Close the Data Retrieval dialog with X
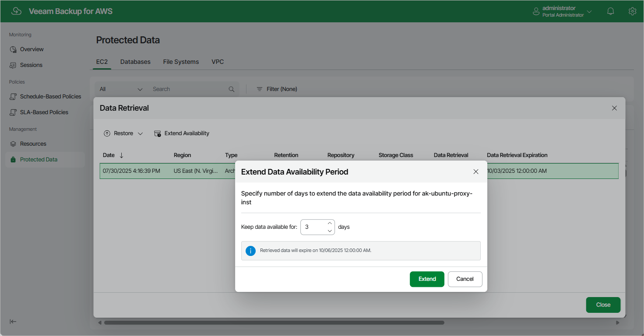Viewport: 644px width, 336px height. (614, 108)
